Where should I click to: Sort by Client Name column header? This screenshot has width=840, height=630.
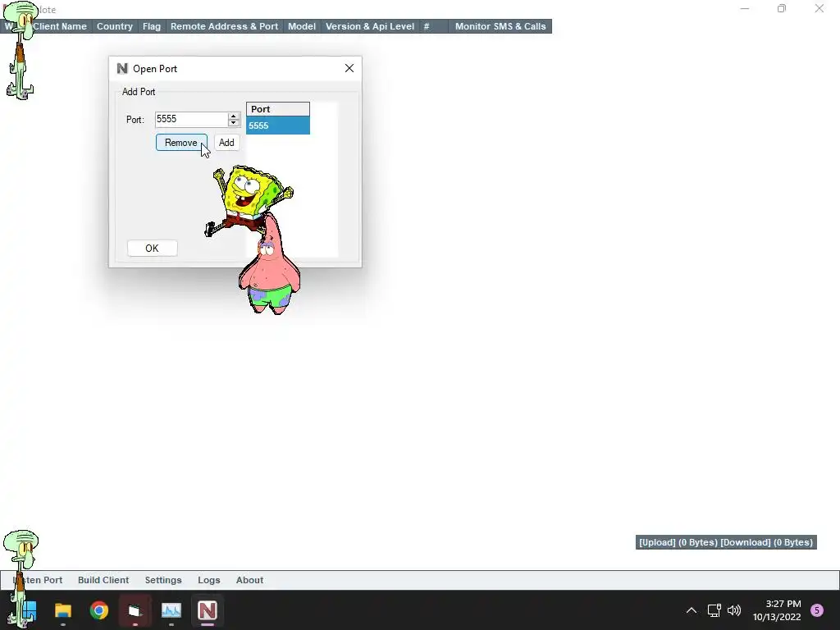point(59,26)
